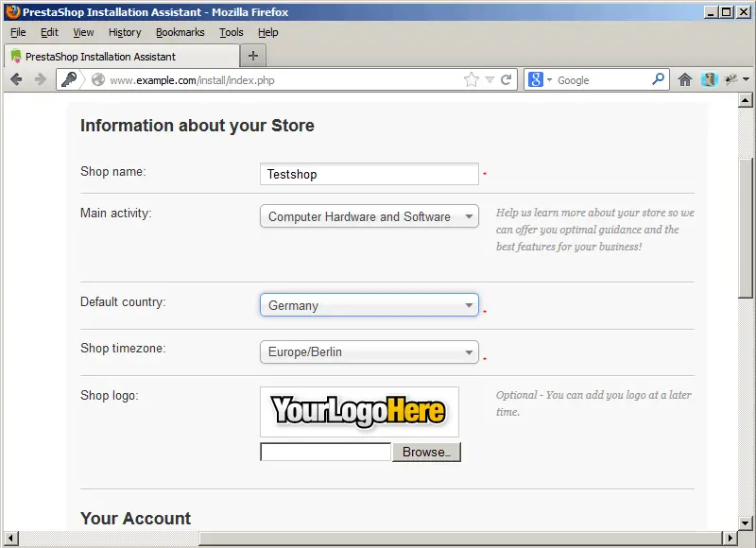Open the Edit menu
This screenshot has height=548, width=756.
49,32
